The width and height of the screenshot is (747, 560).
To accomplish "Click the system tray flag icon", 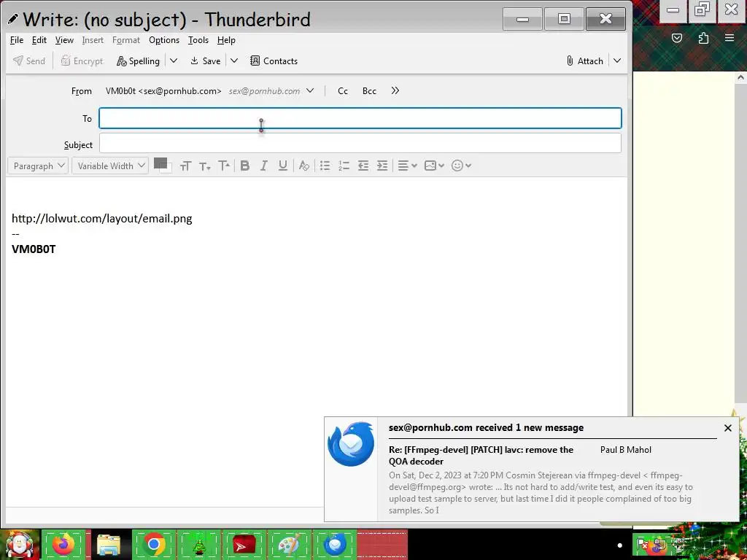I will [642, 544].
